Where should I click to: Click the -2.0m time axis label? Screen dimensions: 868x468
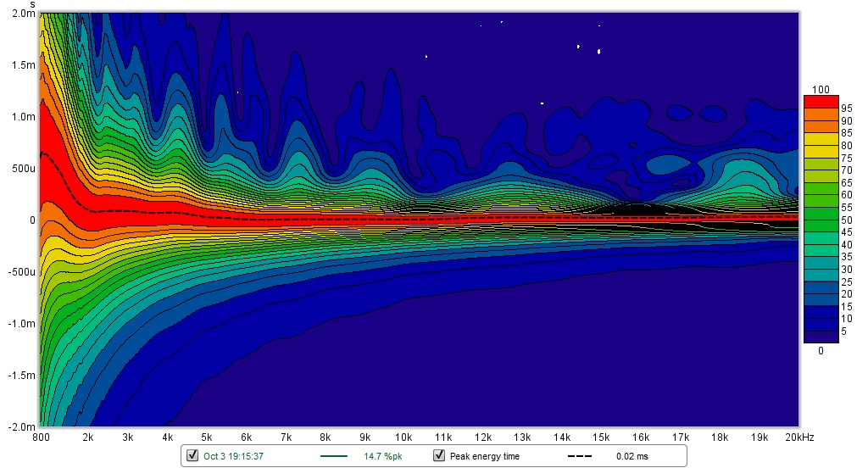pyautogui.click(x=22, y=427)
